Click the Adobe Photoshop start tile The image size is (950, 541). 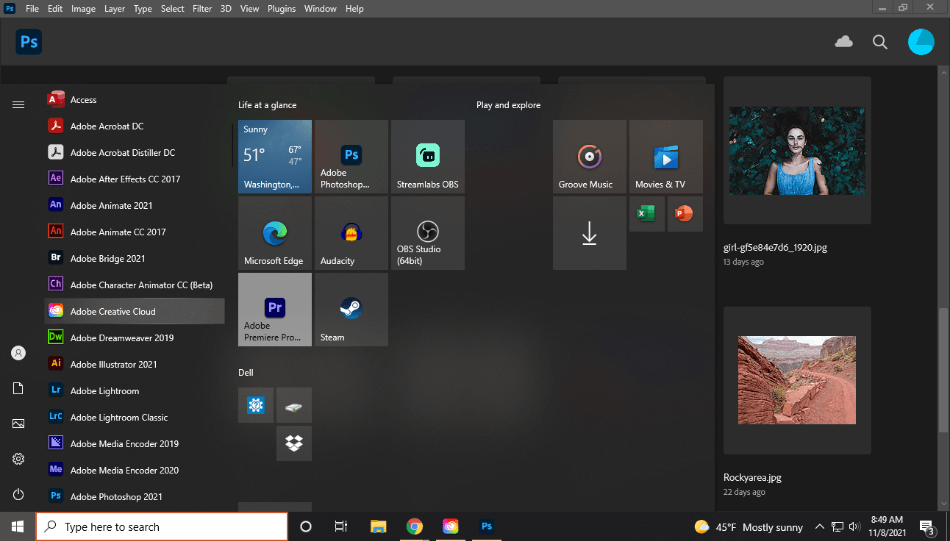[351, 157]
